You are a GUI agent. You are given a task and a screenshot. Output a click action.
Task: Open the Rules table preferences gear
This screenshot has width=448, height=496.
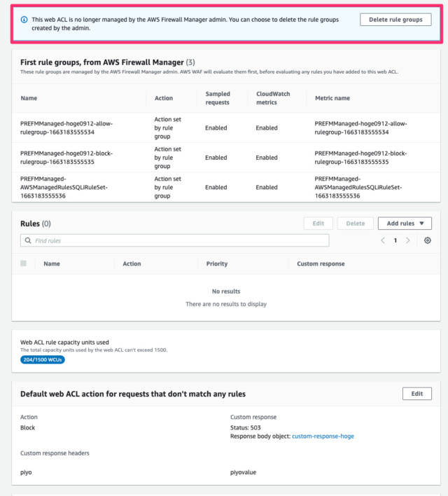pyautogui.click(x=428, y=240)
